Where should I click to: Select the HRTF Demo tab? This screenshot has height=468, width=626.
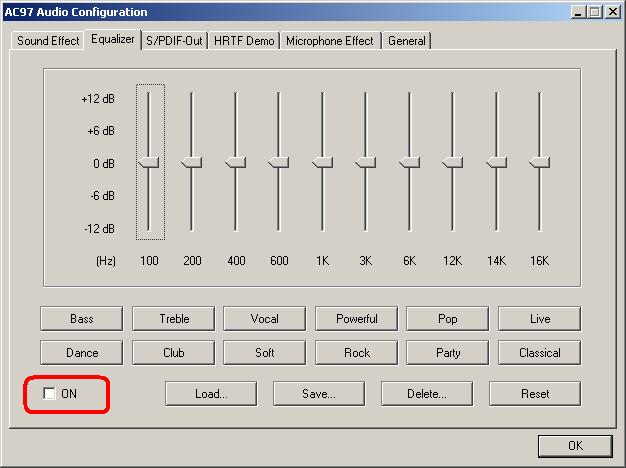tap(245, 41)
